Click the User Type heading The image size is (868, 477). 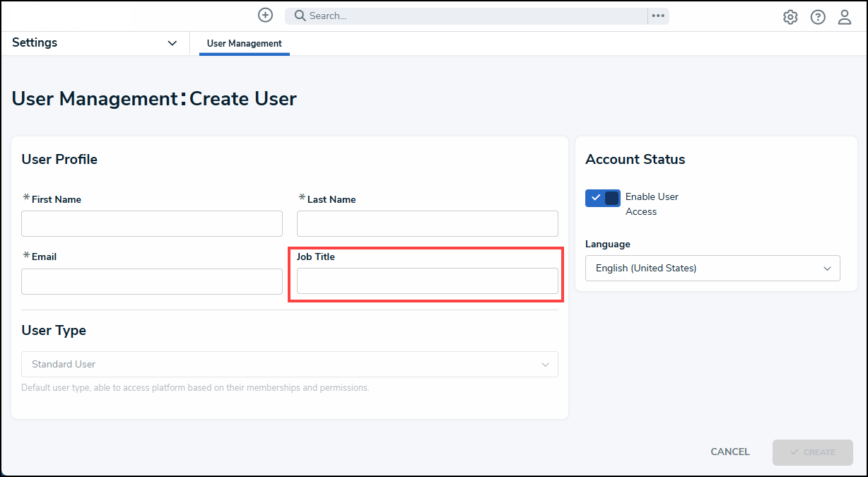click(54, 331)
